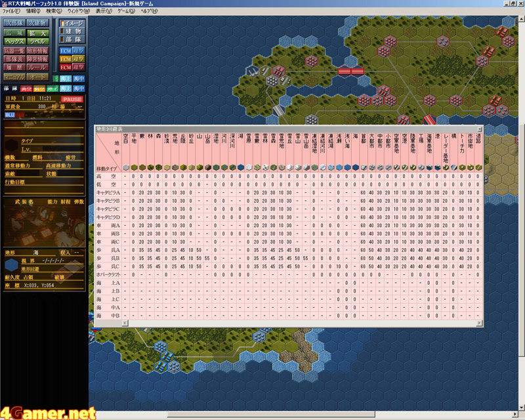Viewport: 525px width, 420px height.
Task: Click the 空白 blank terrain icon
Action: point(126,167)
